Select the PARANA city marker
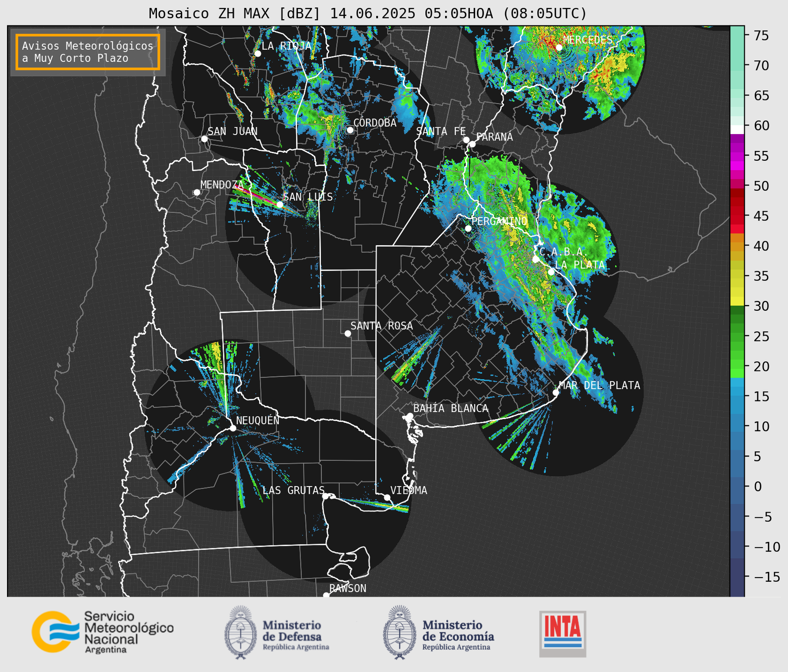The height and width of the screenshot is (672, 788). click(x=472, y=144)
